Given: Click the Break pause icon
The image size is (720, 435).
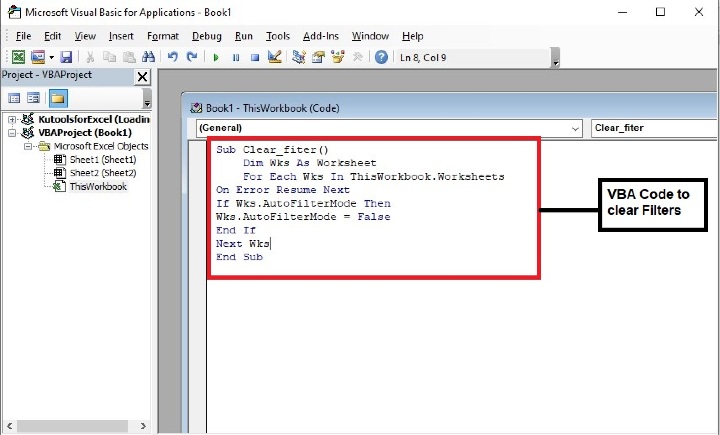Looking at the screenshot, I should 236,58.
